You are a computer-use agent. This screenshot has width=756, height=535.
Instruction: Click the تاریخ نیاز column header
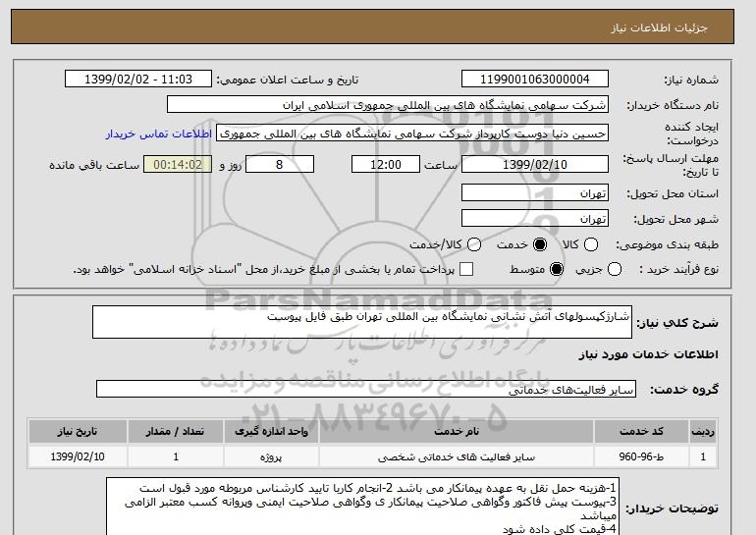pyautogui.click(x=78, y=431)
